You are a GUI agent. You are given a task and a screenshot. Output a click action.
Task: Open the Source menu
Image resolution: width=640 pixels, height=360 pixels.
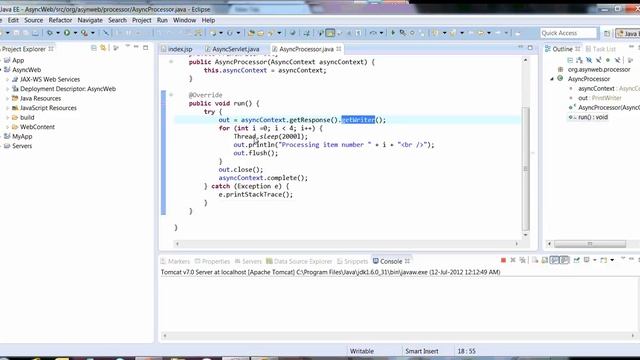(33, 20)
